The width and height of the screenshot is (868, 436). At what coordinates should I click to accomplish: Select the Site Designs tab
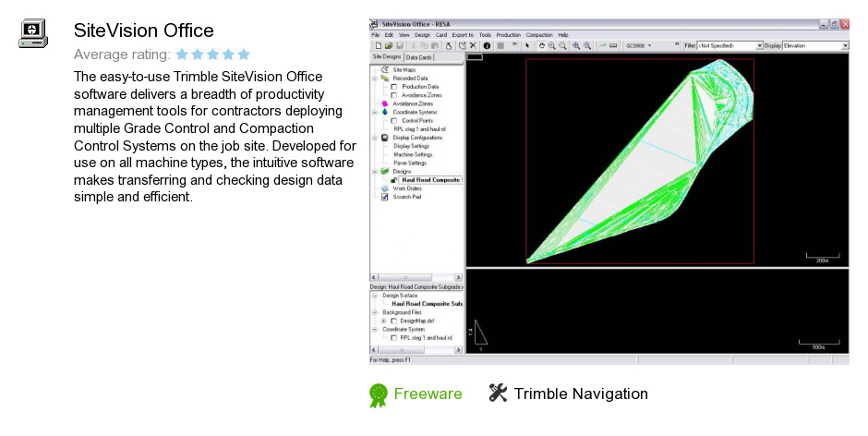pos(386,57)
